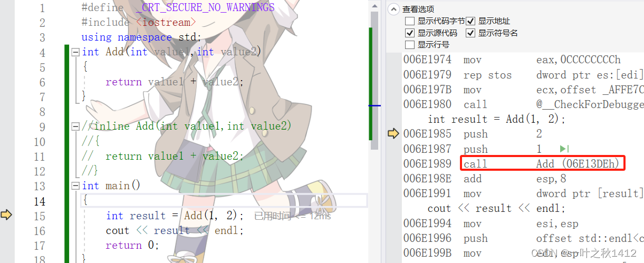Image resolution: width=644 pixels, height=263 pixels.
Task: Click 'push offset std::endl' line
Action: tap(523, 238)
